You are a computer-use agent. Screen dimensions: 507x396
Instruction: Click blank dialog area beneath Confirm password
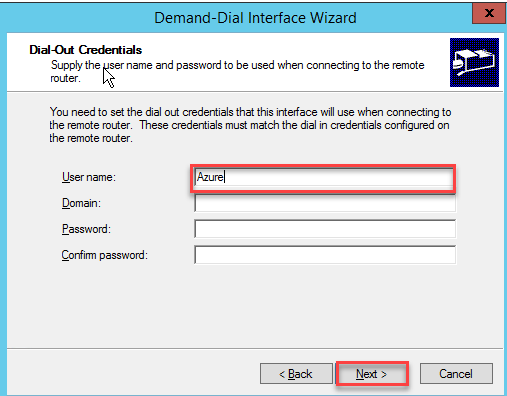coord(255,305)
